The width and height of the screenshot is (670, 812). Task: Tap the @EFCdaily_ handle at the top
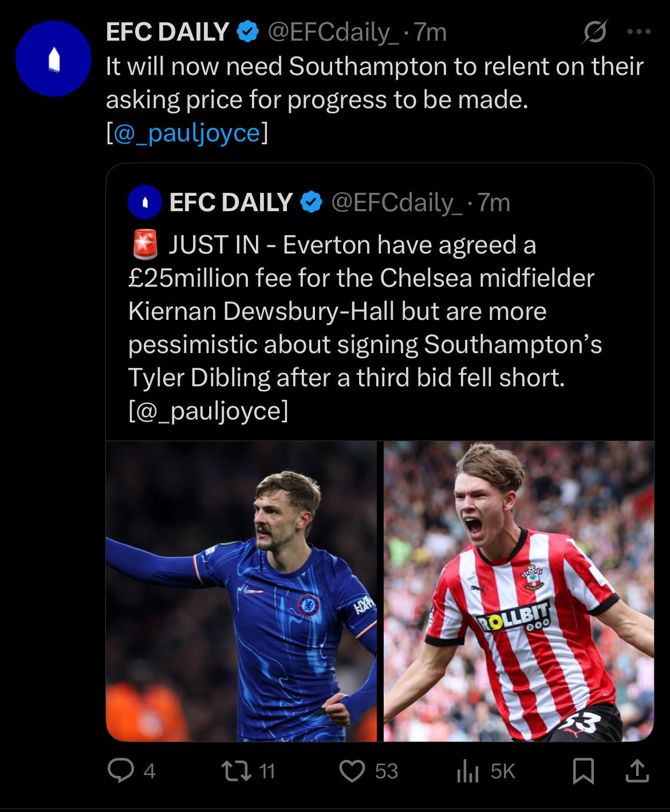(x=333, y=32)
